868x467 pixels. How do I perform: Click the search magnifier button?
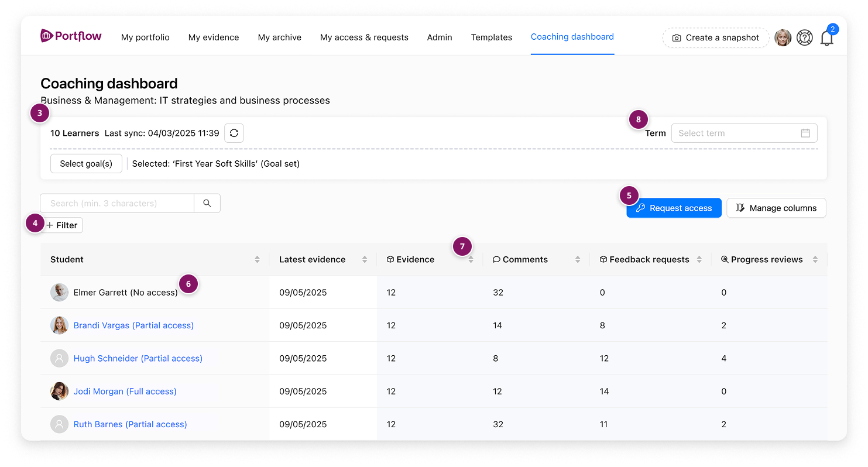point(207,203)
